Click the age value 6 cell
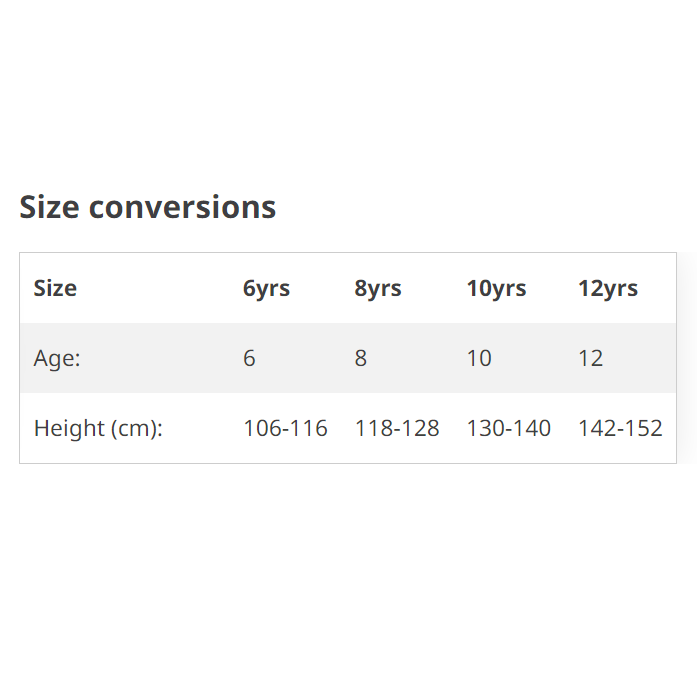The image size is (700, 700). pyautogui.click(x=249, y=358)
